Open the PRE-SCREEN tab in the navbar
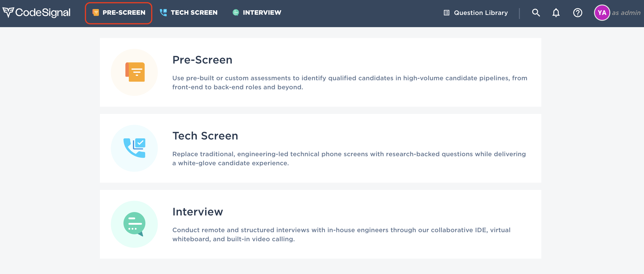Screen dimensions: 644x274 (x=118, y=13)
